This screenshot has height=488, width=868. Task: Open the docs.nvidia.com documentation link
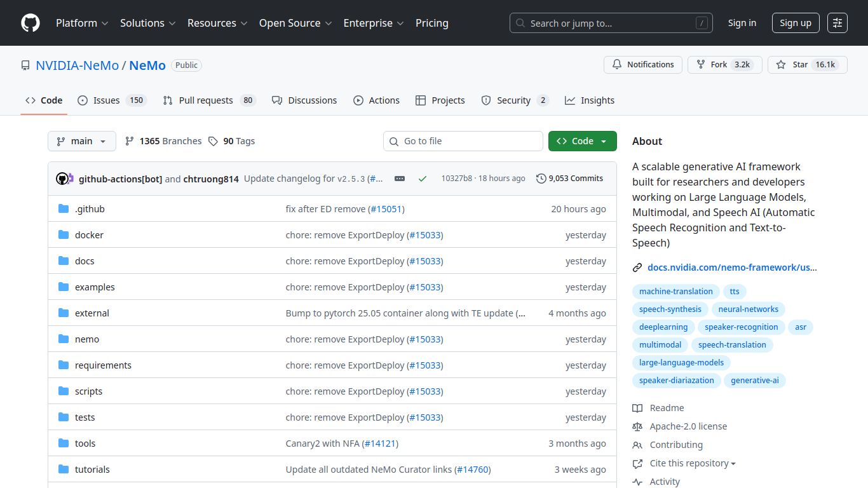pyautogui.click(x=731, y=268)
